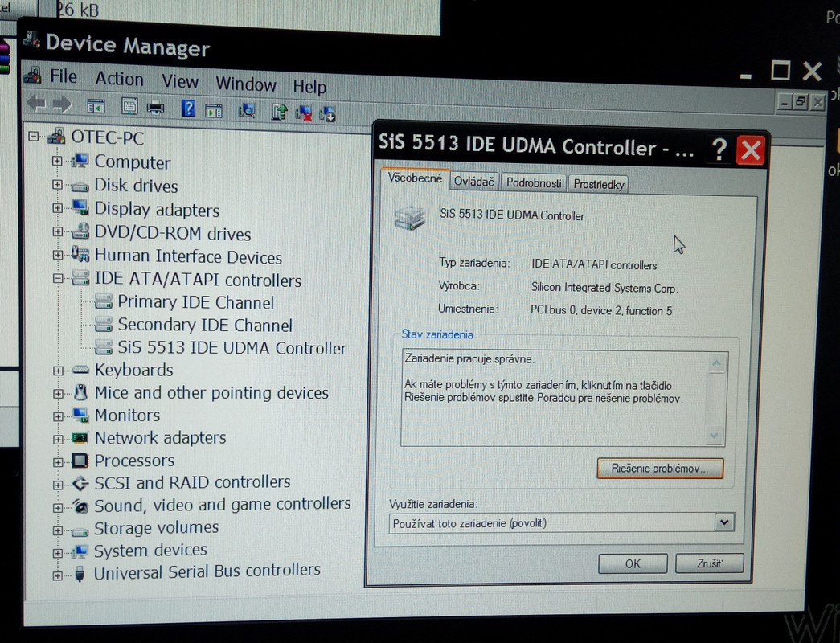Switch to the Podrobnosti tab
Image resolution: width=840 pixels, height=643 pixels.
click(x=534, y=183)
